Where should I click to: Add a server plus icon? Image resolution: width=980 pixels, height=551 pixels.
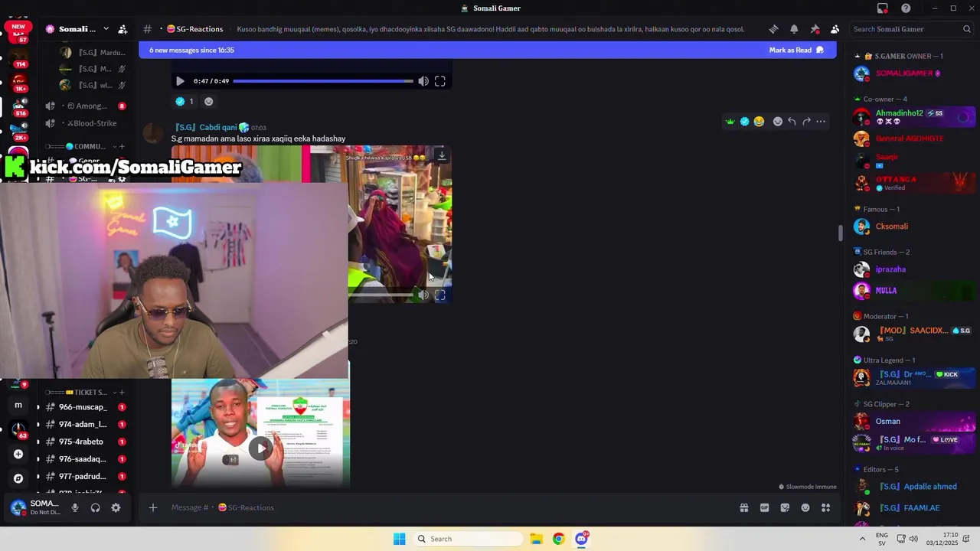18,454
